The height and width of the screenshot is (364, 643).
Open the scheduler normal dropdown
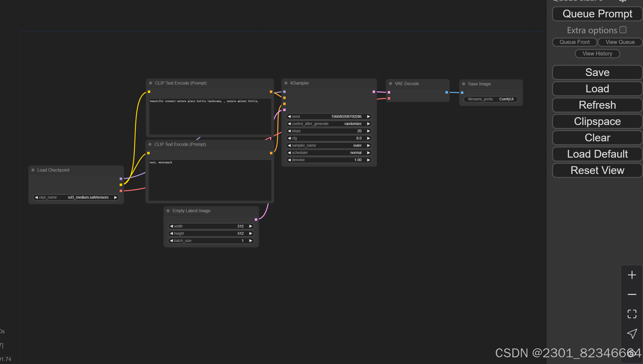[x=329, y=153]
